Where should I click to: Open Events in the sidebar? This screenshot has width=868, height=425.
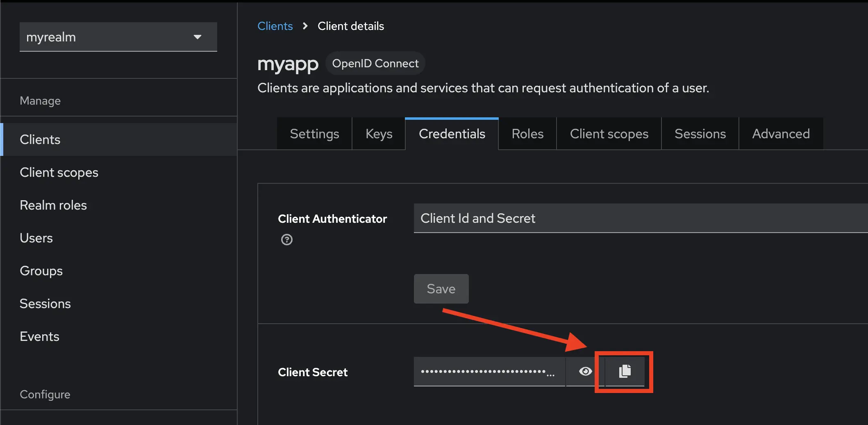[39, 336]
